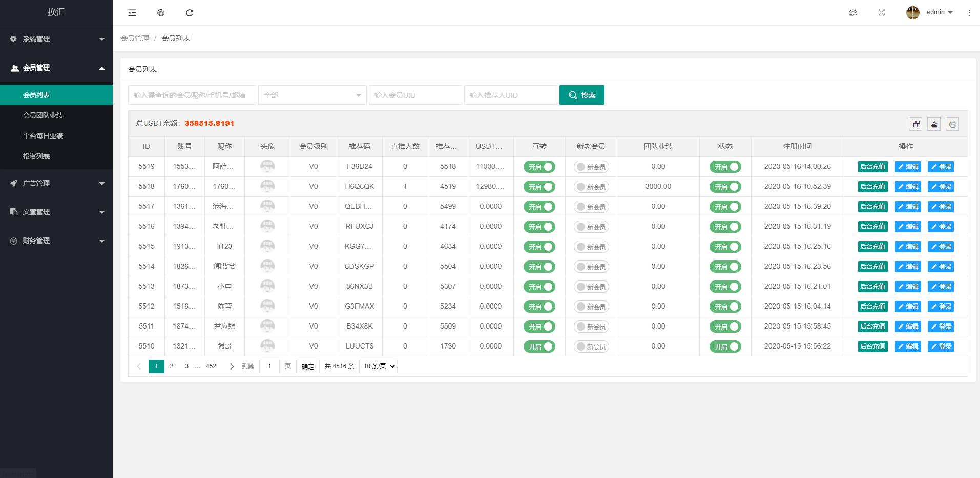980x478 pixels.
Task: Open the 全部 filter dropdown
Action: point(312,95)
